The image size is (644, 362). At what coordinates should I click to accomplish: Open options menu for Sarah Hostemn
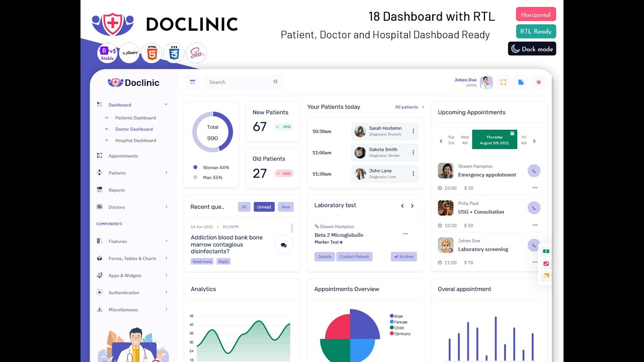click(413, 131)
